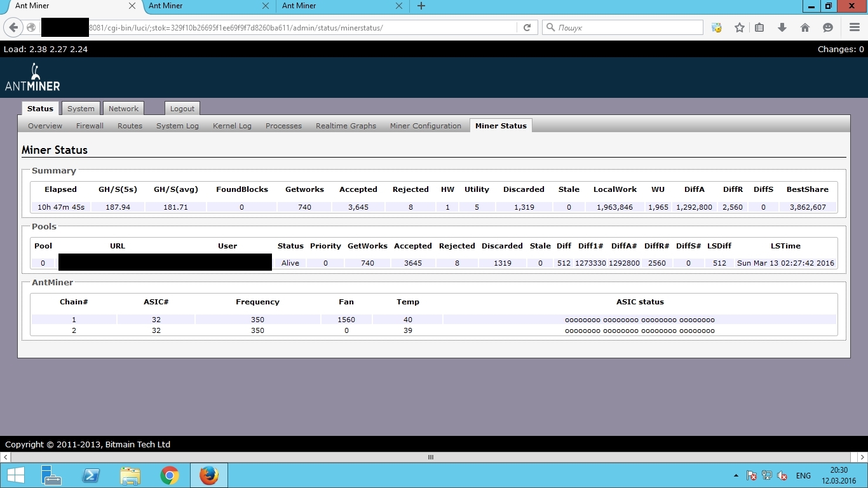The width and height of the screenshot is (868, 488).
Task: Click the horizontal scrollbar thumb
Action: (430, 457)
